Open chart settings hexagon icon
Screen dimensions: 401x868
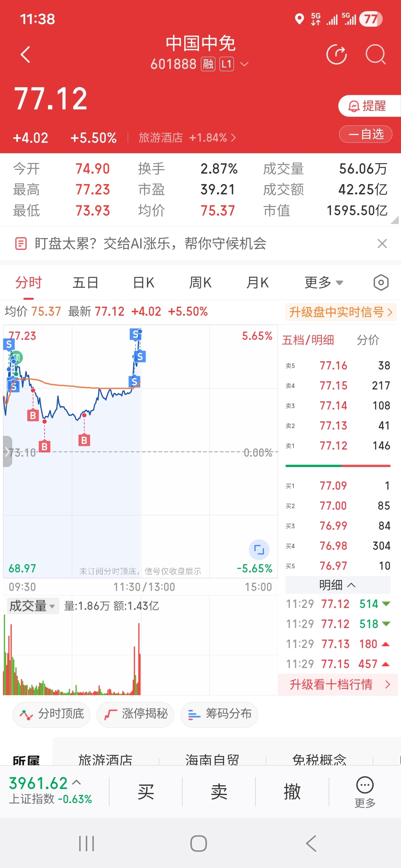coord(381,283)
